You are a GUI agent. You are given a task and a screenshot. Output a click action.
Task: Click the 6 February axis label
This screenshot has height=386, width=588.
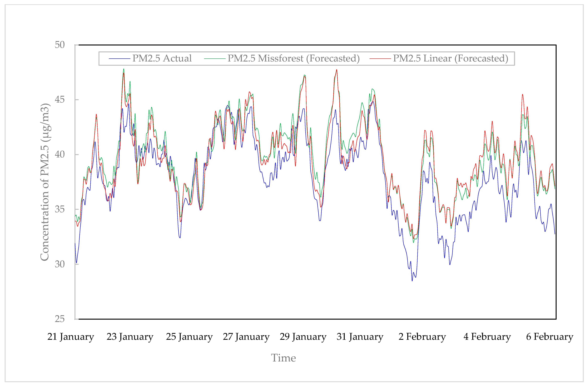[x=549, y=337]
